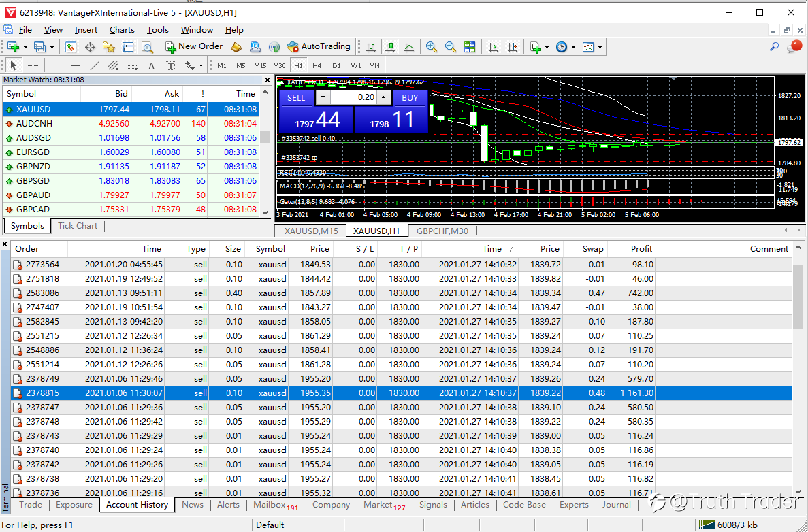Toggle the Chart Shift button
The image size is (808, 532).
pyautogui.click(x=512, y=47)
